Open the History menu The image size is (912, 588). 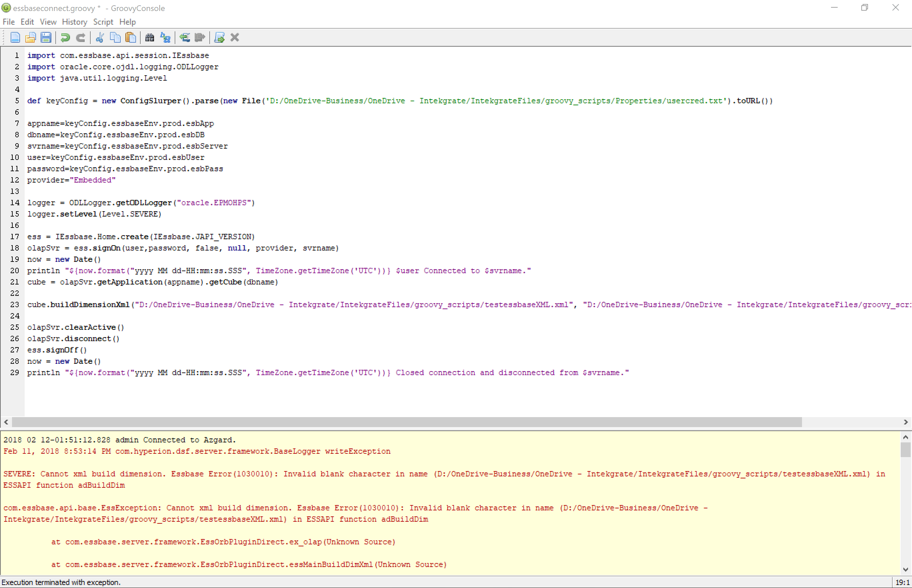coord(75,22)
